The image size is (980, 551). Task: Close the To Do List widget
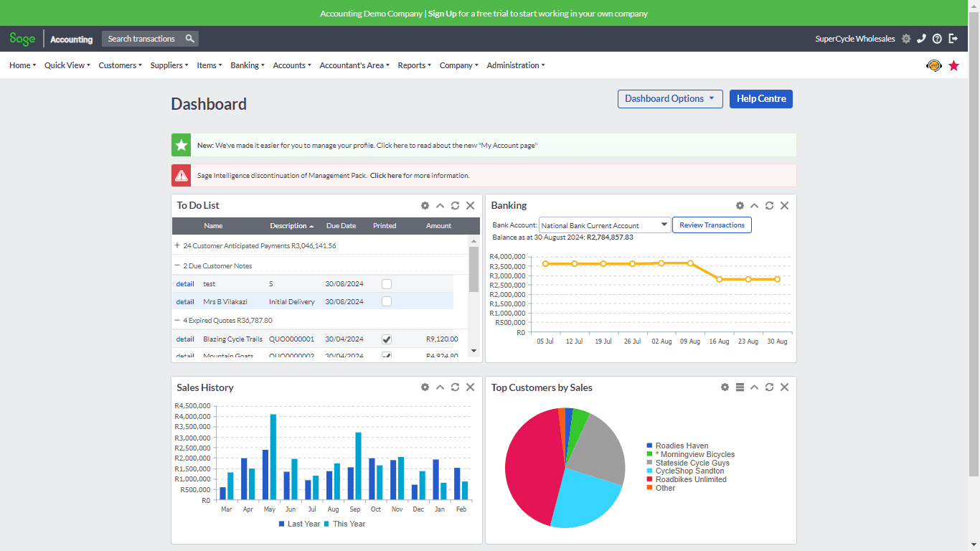pos(470,205)
